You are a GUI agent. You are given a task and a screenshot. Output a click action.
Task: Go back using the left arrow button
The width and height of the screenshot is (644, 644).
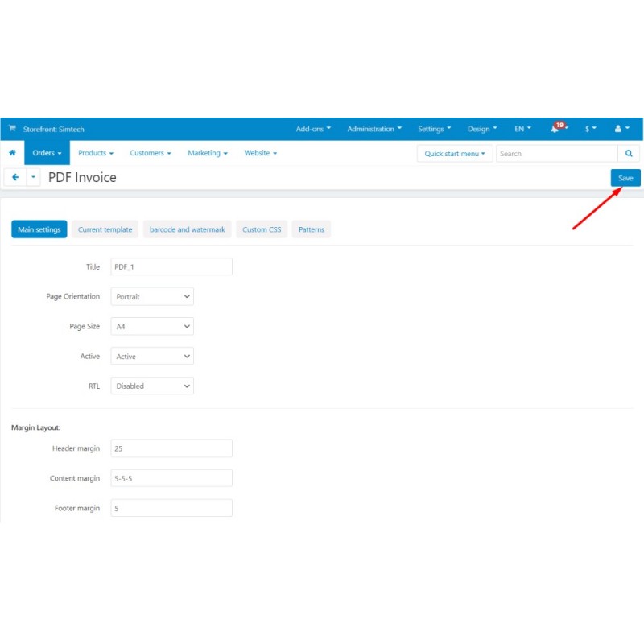click(x=14, y=178)
